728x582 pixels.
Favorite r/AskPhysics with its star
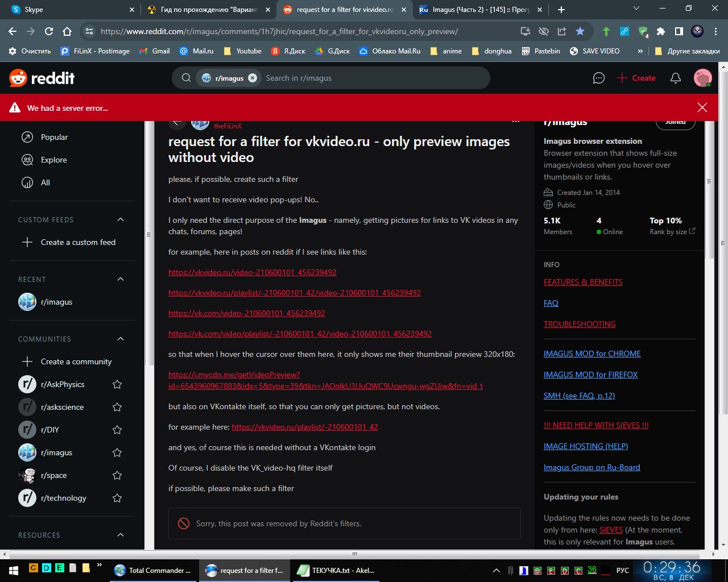tap(117, 384)
